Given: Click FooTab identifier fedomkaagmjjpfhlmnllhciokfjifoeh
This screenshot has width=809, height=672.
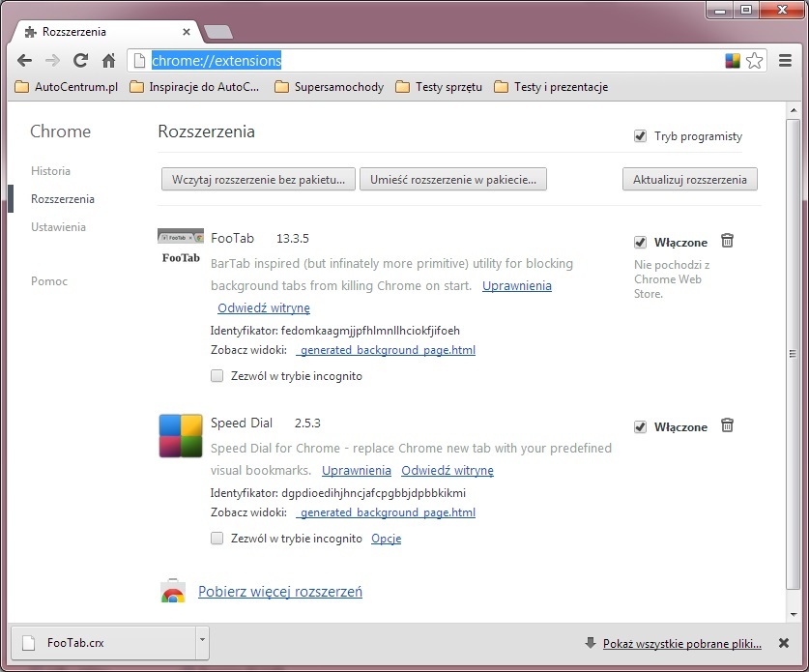Looking at the screenshot, I should 370,331.
